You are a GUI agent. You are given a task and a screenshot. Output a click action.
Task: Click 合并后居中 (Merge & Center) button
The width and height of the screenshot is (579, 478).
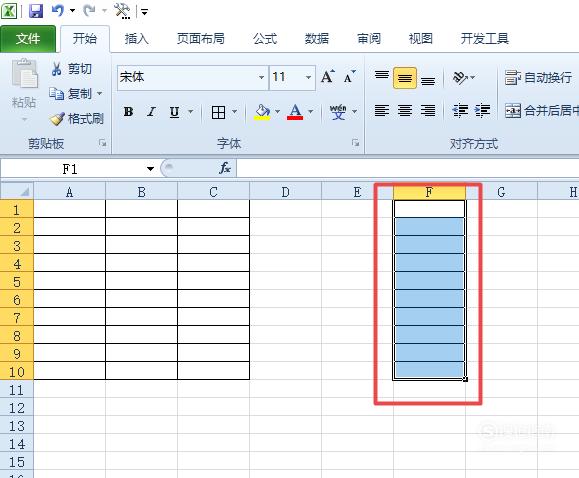pyautogui.click(x=541, y=110)
